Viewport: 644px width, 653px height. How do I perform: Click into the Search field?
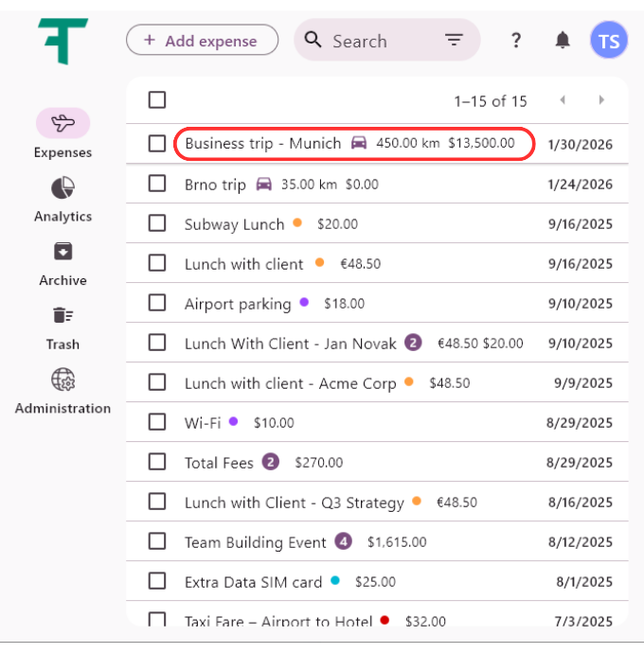(x=379, y=41)
